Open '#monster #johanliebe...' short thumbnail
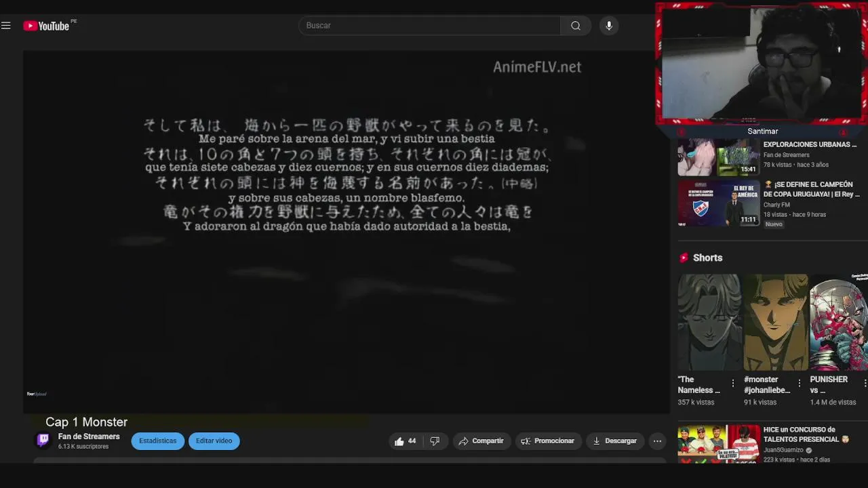Image resolution: width=868 pixels, height=488 pixels. coord(775,322)
